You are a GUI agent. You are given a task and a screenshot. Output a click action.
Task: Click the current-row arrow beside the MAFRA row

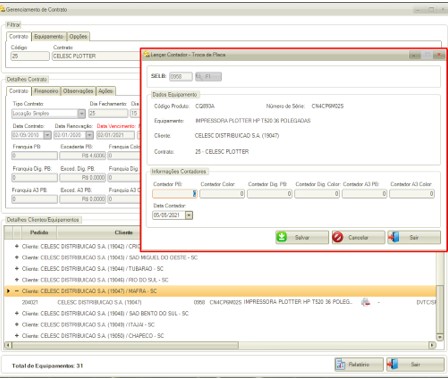coord(8,291)
